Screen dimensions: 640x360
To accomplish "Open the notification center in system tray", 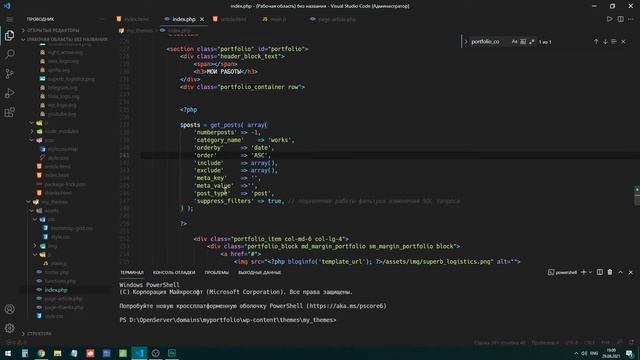I will (630, 353).
